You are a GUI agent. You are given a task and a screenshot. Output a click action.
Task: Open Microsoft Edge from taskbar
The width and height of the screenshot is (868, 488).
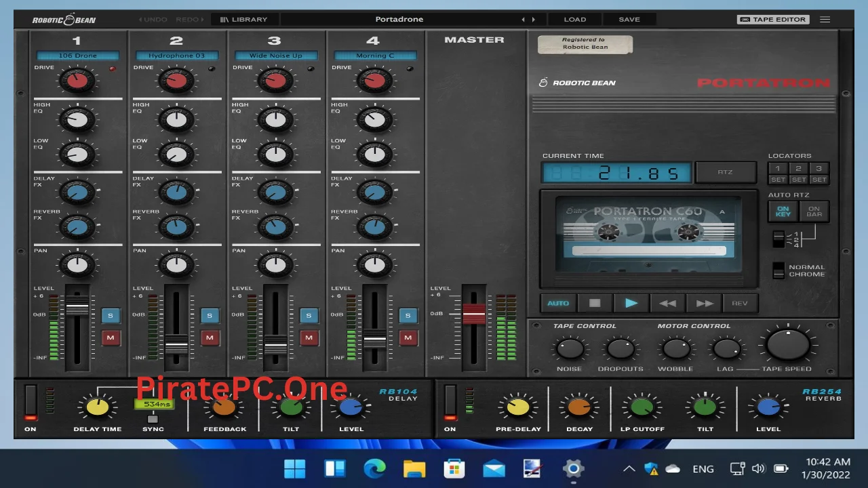click(374, 468)
